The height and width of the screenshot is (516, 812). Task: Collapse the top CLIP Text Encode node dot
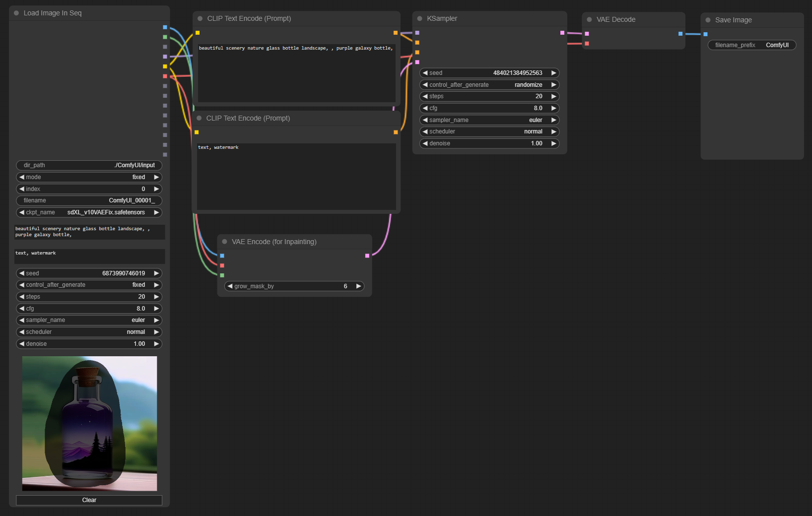point(200,19)
